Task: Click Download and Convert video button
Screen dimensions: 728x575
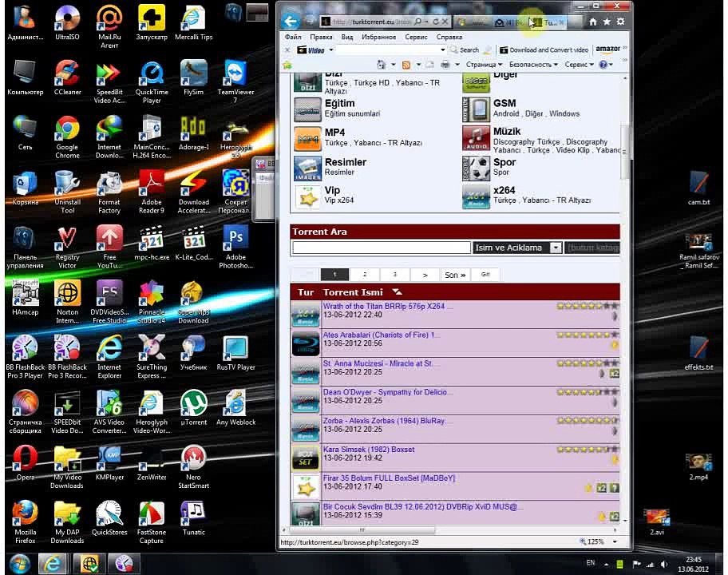Action: coord(544,50)
